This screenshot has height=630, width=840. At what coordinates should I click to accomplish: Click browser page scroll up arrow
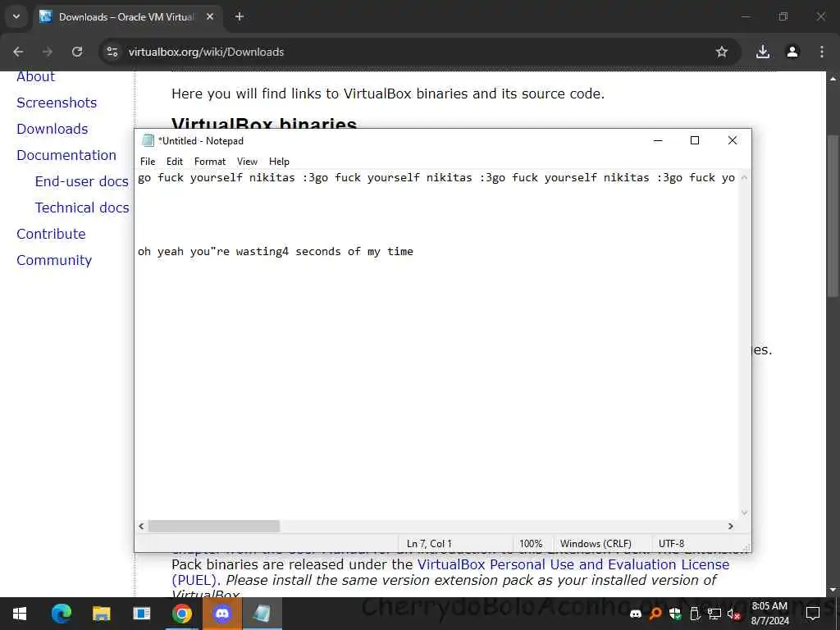(x=833, y=78)
